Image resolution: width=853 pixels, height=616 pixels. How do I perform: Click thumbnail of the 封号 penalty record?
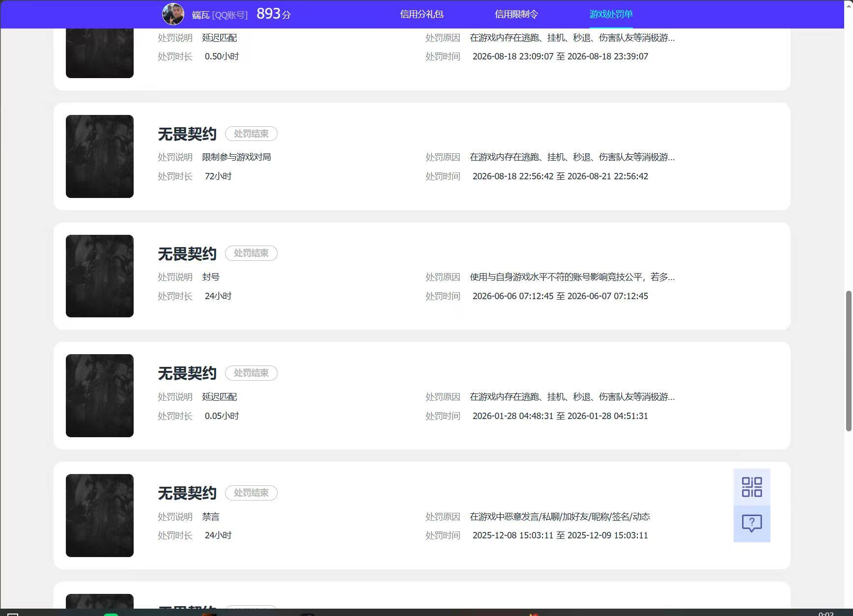point(100,276)
